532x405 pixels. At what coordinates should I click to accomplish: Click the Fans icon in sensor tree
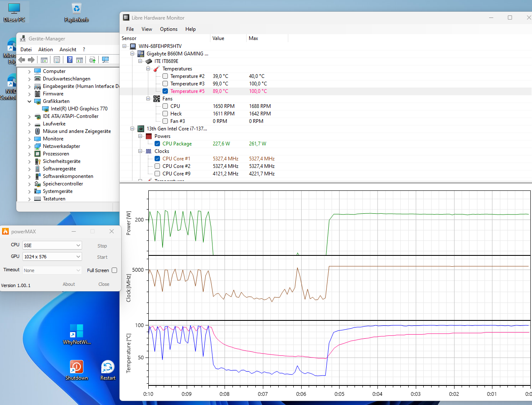(x=157, y=99)
